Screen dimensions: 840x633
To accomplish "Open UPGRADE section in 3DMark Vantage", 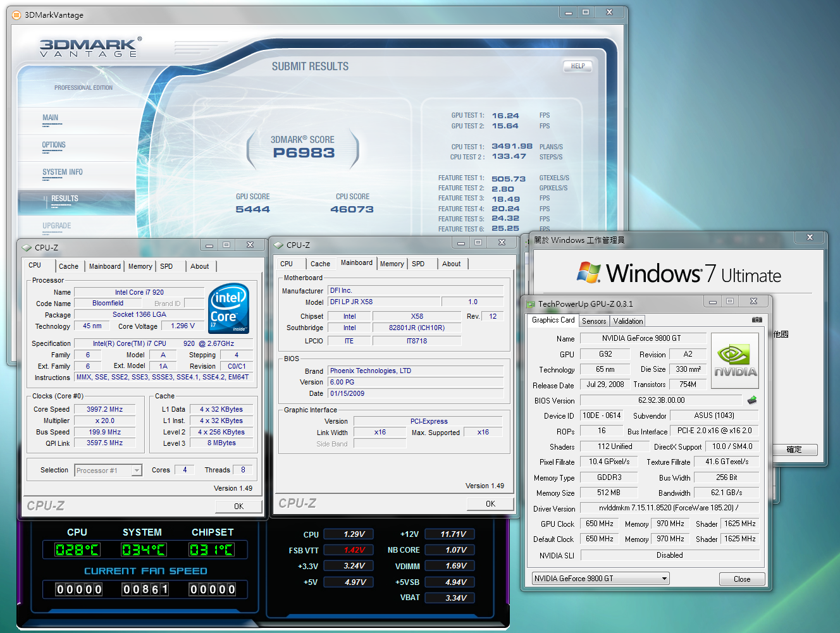I will [x=57, y=226].
